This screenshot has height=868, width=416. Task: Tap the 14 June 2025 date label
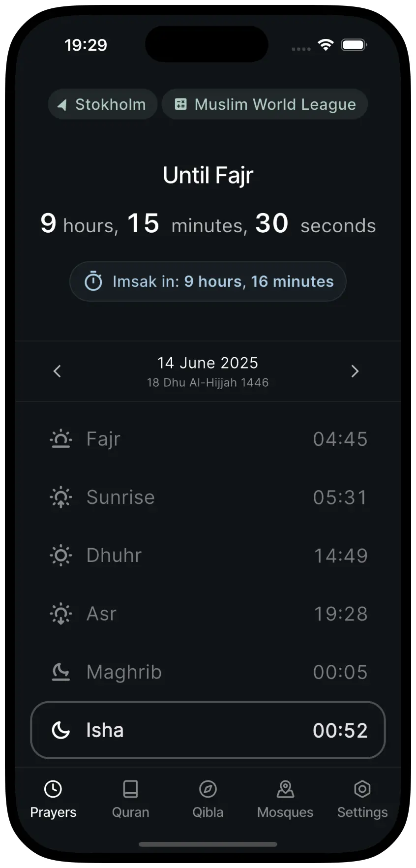click(x=208, y=363)
